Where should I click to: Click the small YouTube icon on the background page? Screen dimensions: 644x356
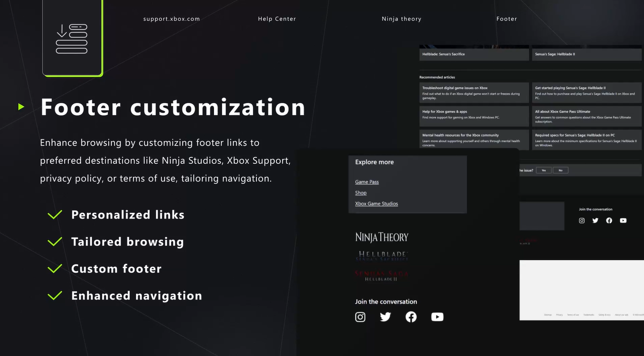(623, 220)
